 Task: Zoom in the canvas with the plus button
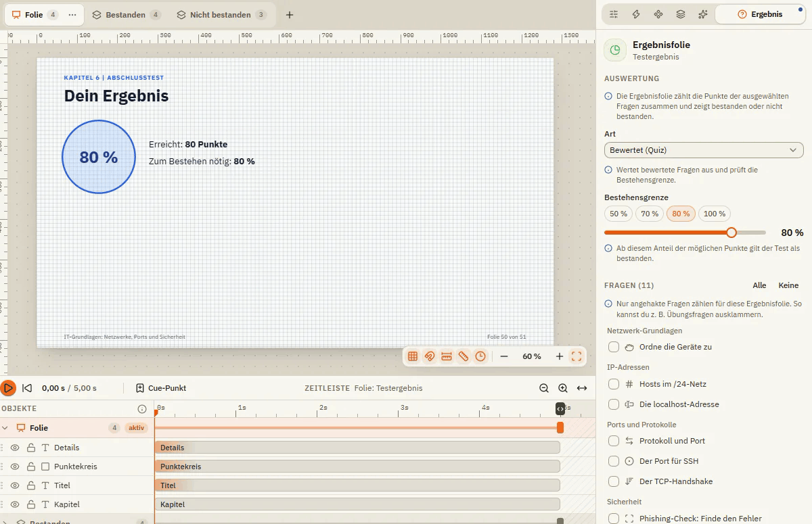[560, 356]
